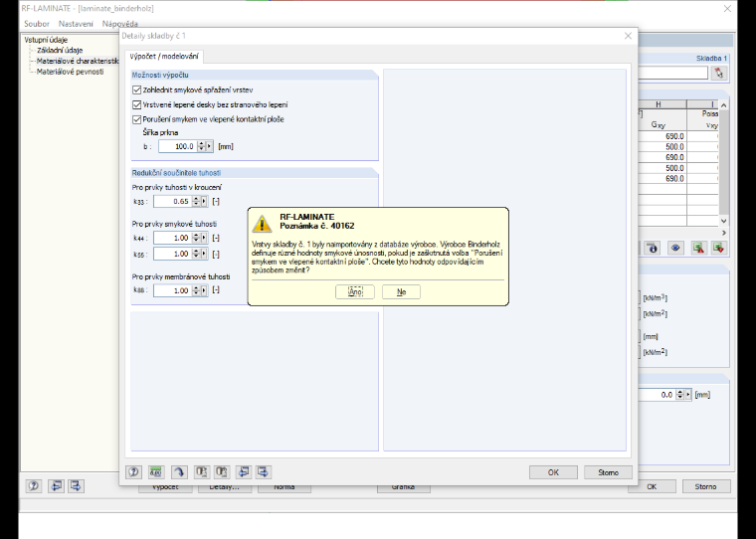Click Ano in the warning message
Image resolution: width=756 pixels, height=539 pixels.
(355, 291)
